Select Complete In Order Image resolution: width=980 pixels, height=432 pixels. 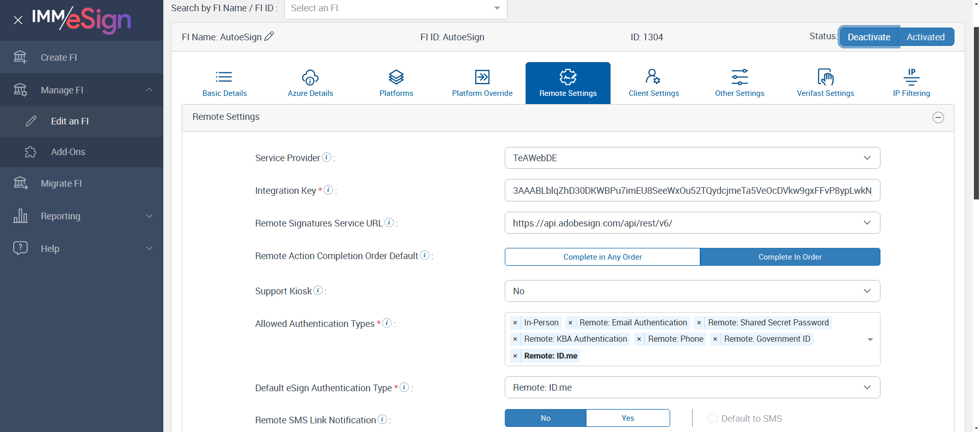[x=790, y=257]
